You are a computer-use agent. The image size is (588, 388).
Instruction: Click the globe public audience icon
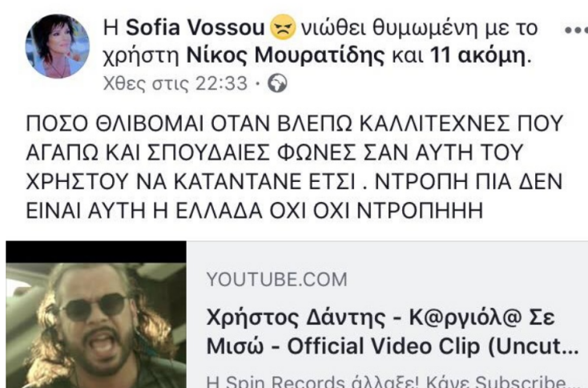coord(277,83)
